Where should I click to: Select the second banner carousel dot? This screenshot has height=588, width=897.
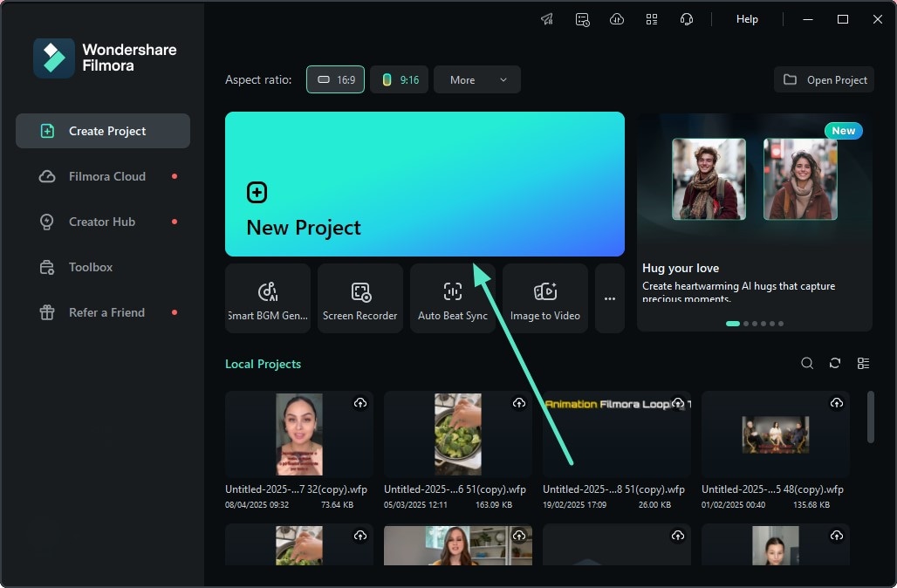point(746,324)
